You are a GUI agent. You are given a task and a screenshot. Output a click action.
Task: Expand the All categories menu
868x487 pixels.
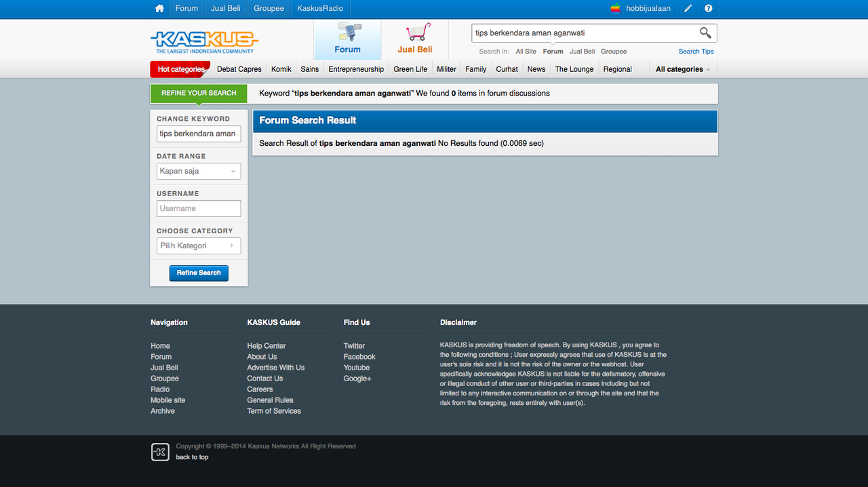click(683, 69)
